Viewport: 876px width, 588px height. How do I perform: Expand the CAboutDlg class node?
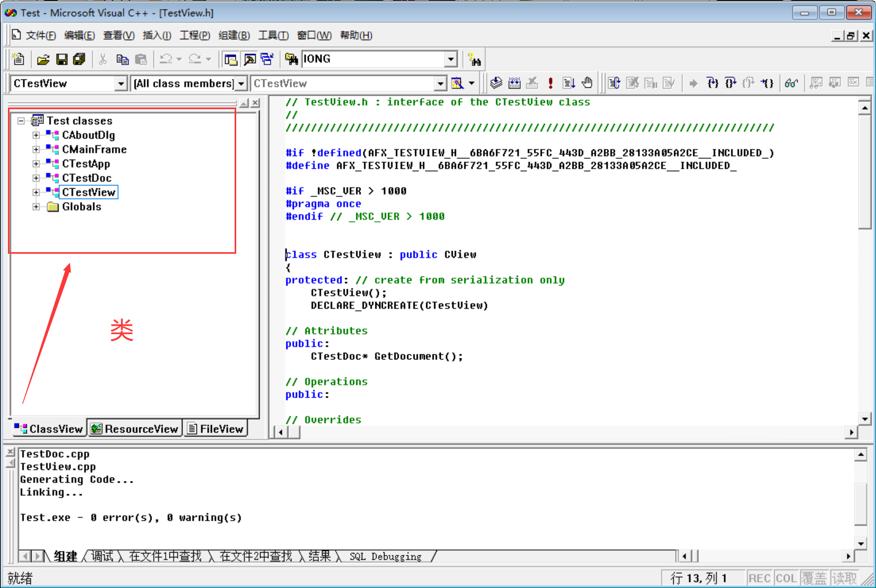(36, 135)
